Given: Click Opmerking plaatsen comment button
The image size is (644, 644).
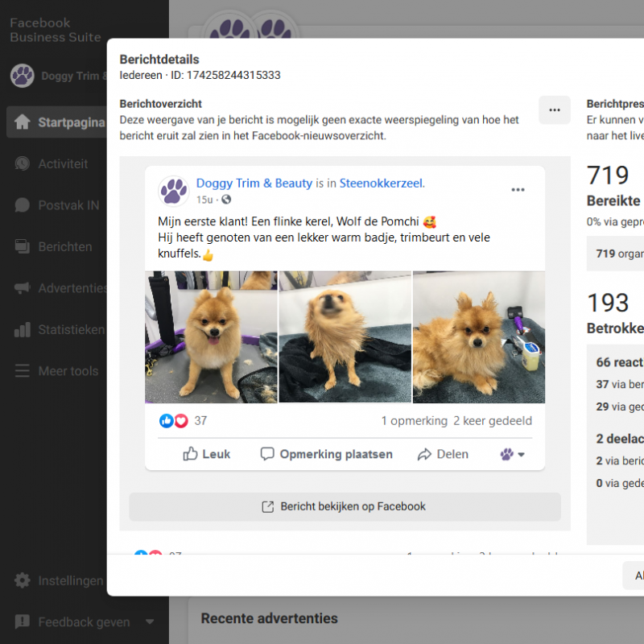Looking at the screenshot, I should click(327, 454).
